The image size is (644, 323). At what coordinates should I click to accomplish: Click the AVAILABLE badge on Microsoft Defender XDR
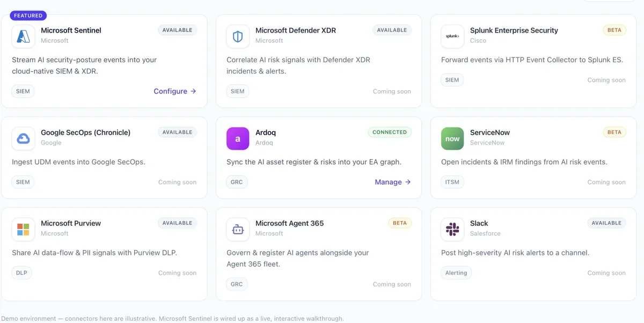(x=392, y=30)
